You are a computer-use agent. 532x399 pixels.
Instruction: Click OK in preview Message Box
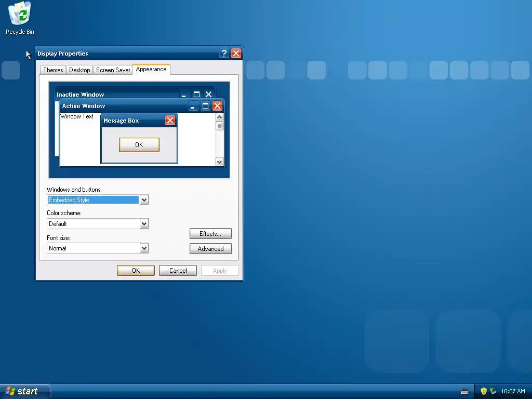click(139, 145)
